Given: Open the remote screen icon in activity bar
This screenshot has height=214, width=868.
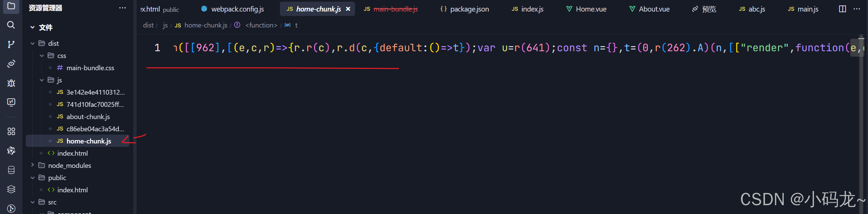Looking at the screenshot, I should tap(11, 102).
